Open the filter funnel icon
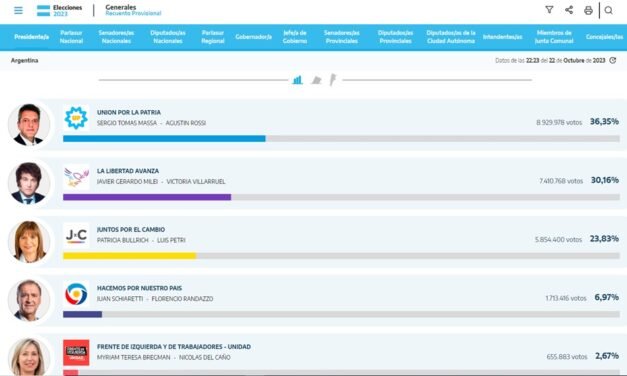This screenshot has width=627, height=376. click(549, 10)
